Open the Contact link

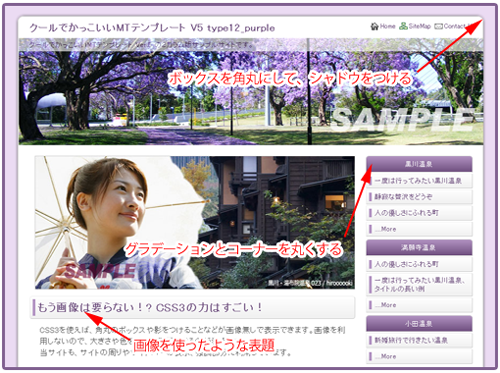tap(456, 26)
